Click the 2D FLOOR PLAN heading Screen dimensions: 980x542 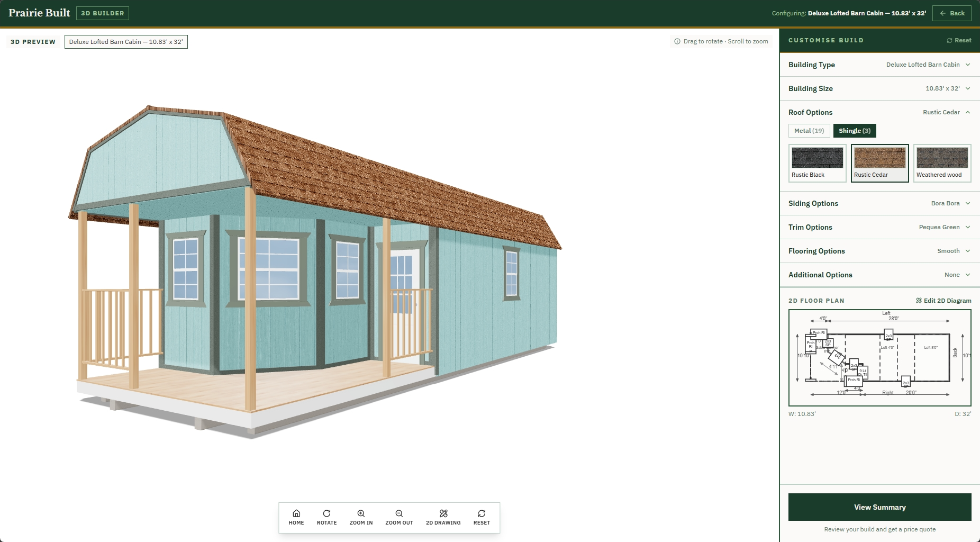pos(816,301)
